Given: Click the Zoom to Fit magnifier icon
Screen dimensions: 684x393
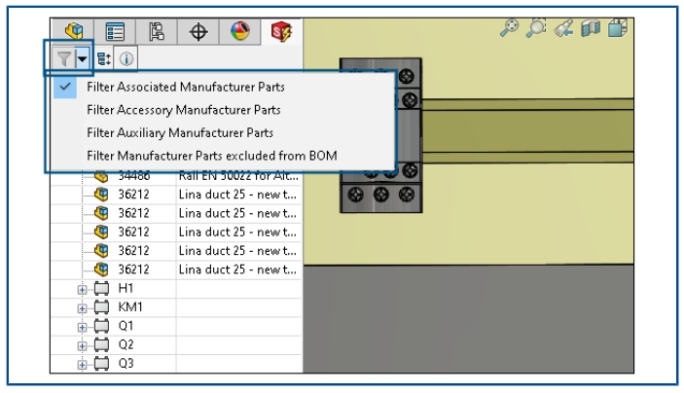Looking at the screenshot, I should tap(509, 28).
